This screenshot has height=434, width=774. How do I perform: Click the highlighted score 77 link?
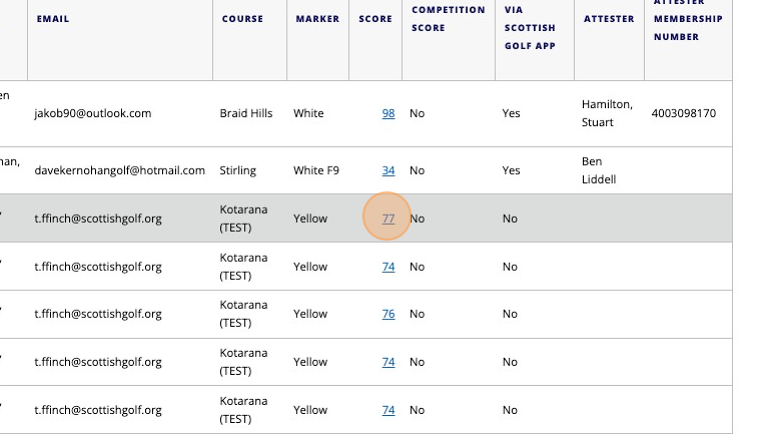[x=388, y=219]
